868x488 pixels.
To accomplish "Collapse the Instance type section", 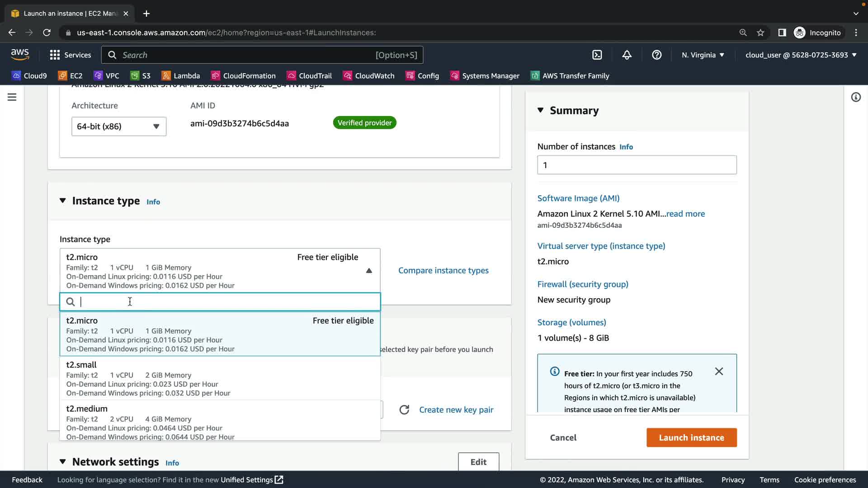I will pyautogui.click(x=63, y=201).
